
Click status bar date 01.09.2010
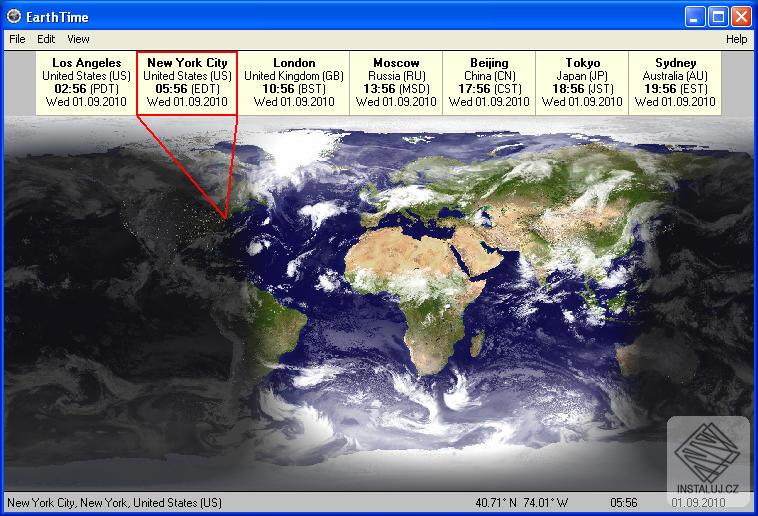(698, 503)
